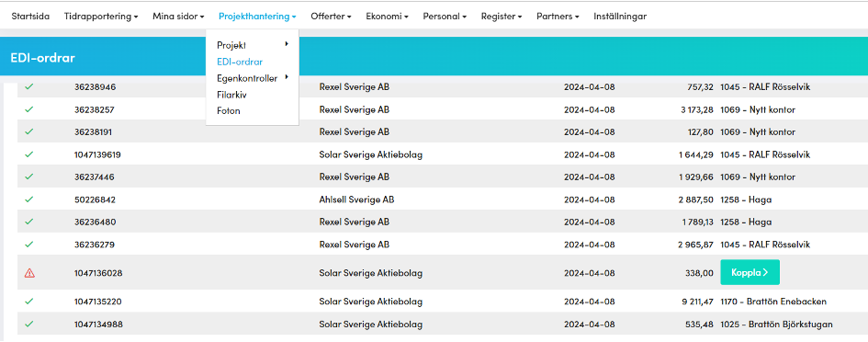Click the green checkmark for order 36238257
The height and width of the screenshot is (342, 868).
click(x=29, y=109)
